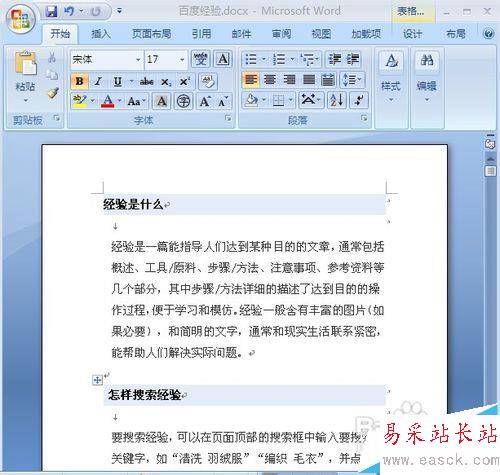The height and width of the screenshot is (475, 500).
Task: Align text left
Action: pyautogui.click(x=251, y=80)
